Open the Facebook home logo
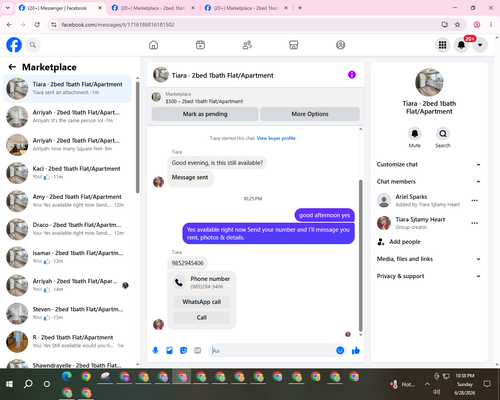 [14, 45]
